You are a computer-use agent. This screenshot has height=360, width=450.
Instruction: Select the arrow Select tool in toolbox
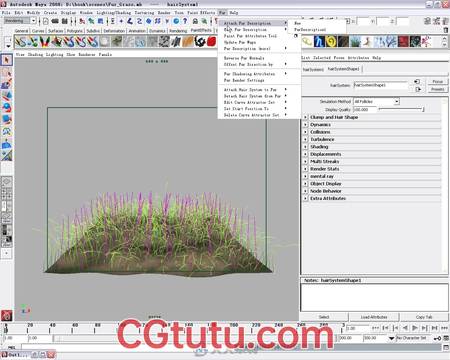[x=6, y=60]
